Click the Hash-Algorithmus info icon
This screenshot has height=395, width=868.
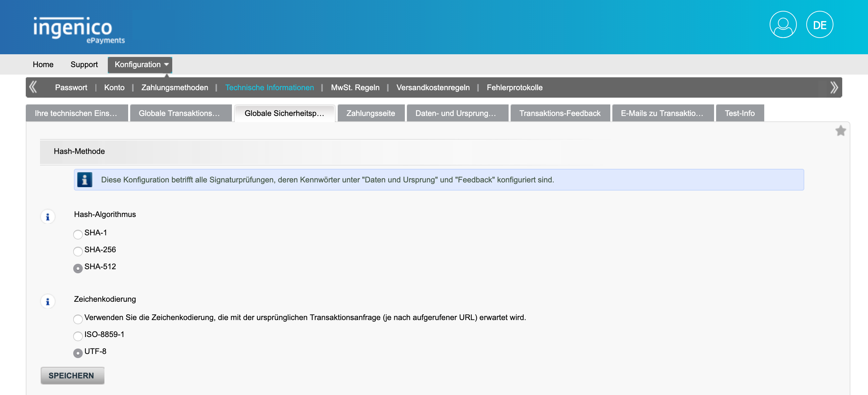click(x=48, y=217)
